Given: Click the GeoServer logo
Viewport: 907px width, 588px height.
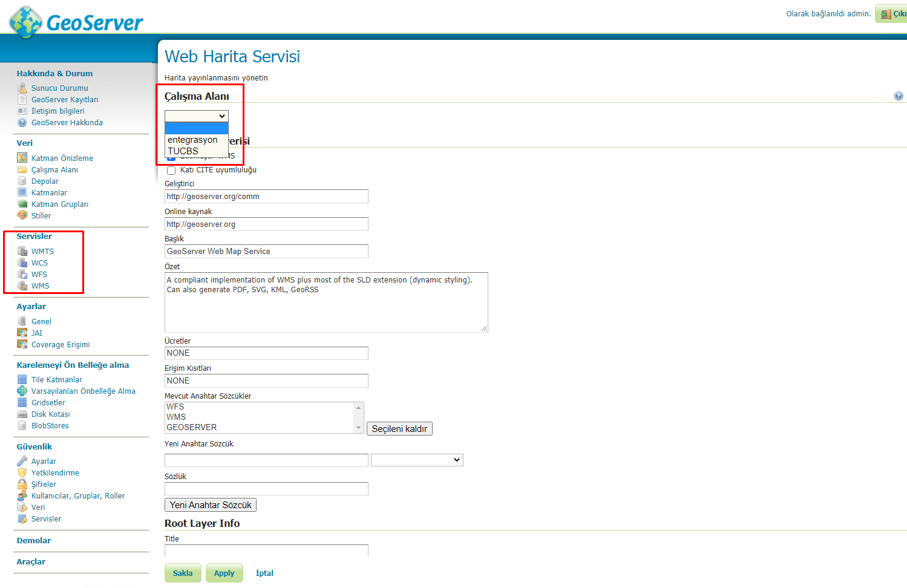Looking at the screenshot, I should coord(77,22).
